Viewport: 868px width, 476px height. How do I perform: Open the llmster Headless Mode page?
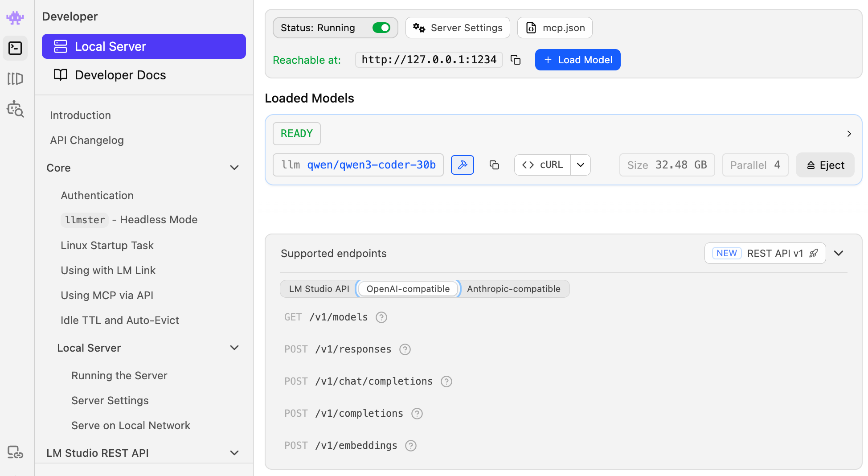pyautogui.click(x=129, y=219)
